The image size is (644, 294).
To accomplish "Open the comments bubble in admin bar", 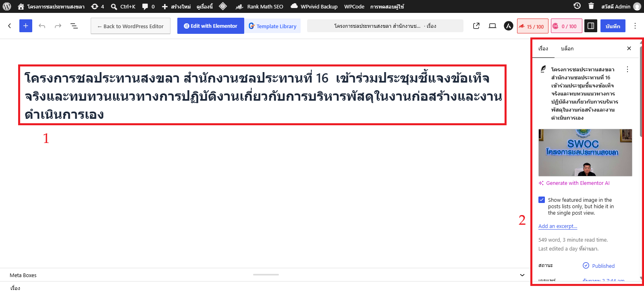I will pyautogui.click(x=148, y=6).
